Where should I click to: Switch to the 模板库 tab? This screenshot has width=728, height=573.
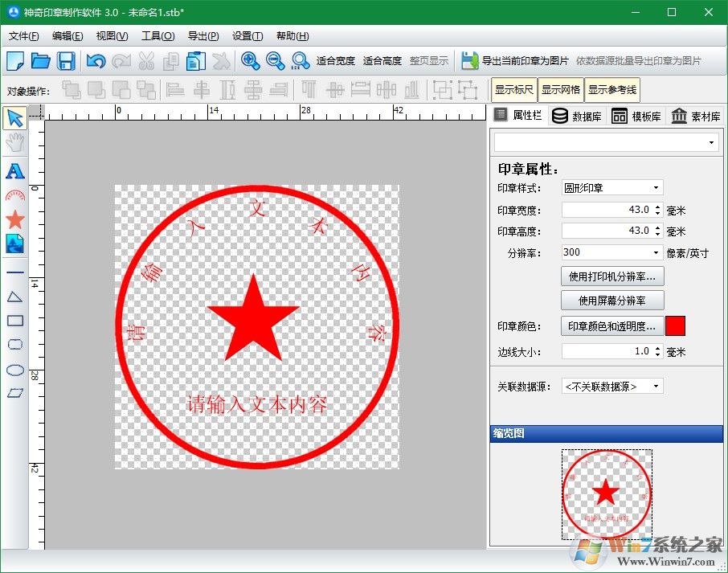(638, 116)
